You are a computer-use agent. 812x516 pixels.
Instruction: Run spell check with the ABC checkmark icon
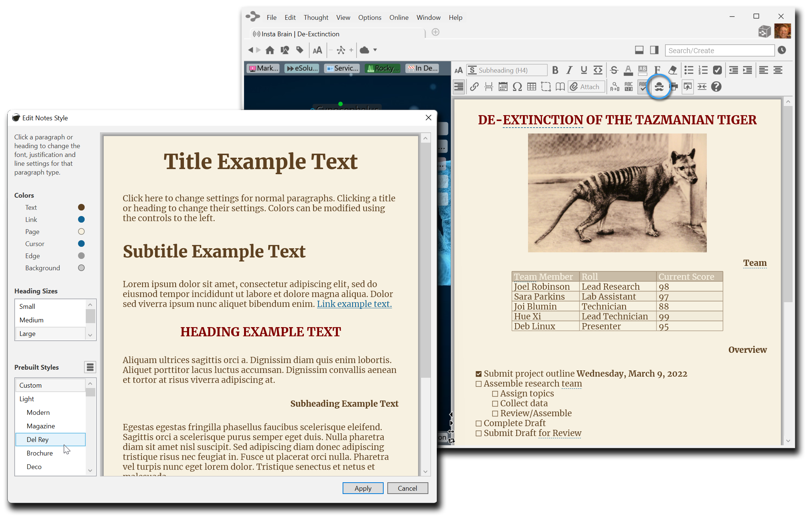click(643, 86)
